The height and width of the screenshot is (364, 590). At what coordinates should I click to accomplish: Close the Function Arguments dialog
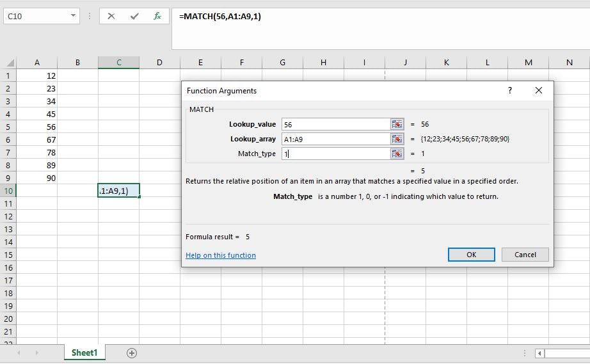539,90
